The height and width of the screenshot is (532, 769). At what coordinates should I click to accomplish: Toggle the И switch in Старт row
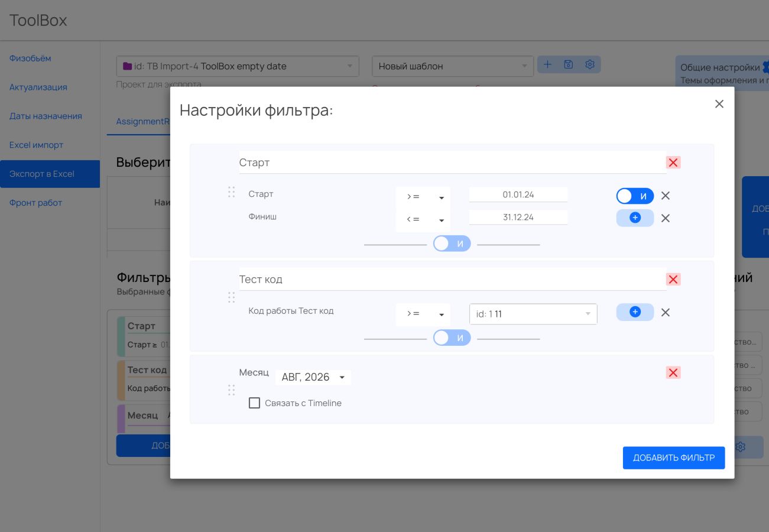(635, 196)
